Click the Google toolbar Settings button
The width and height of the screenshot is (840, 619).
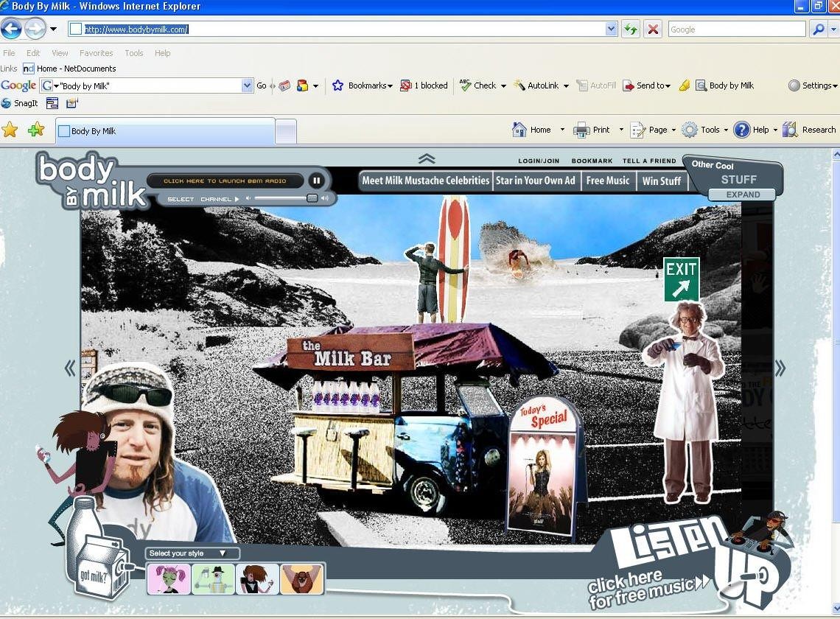pos(812,85)
